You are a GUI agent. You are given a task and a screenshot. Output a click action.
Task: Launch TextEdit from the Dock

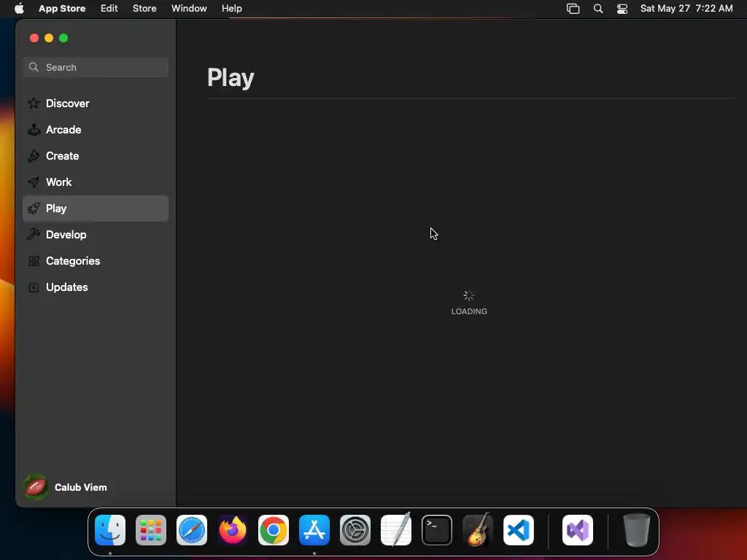396,529
